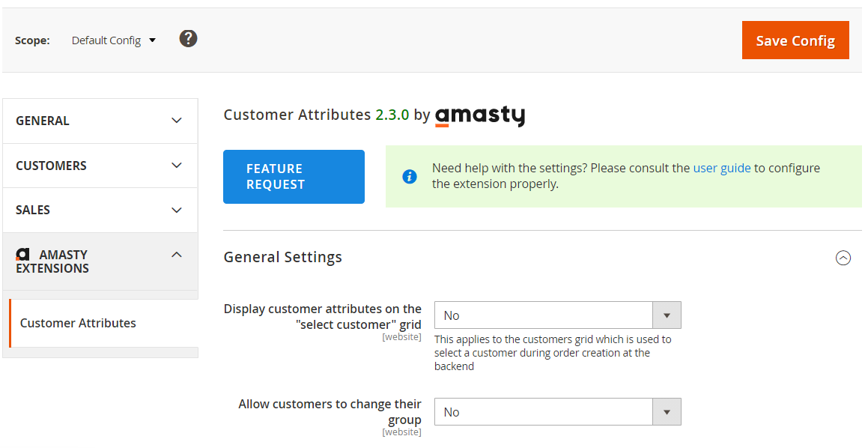Click the chevron beside Sales

point(177,211)
